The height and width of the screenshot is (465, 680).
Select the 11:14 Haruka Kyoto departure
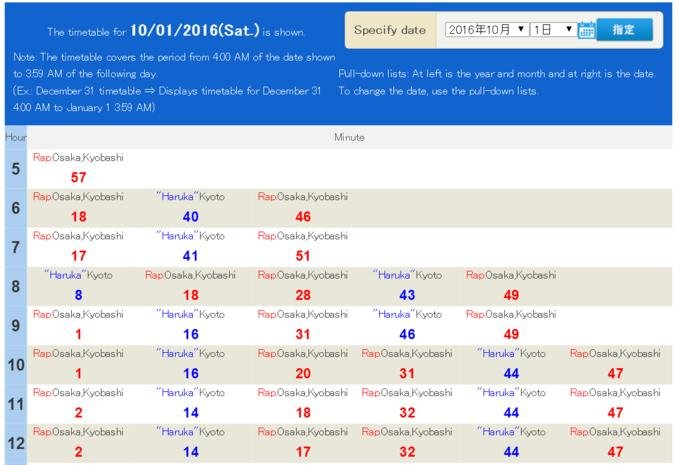pos(191,412)
